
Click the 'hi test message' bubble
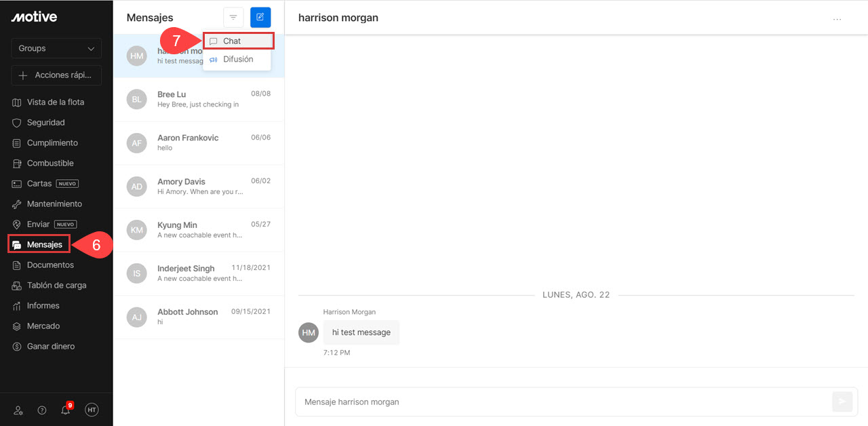(361, 332)
